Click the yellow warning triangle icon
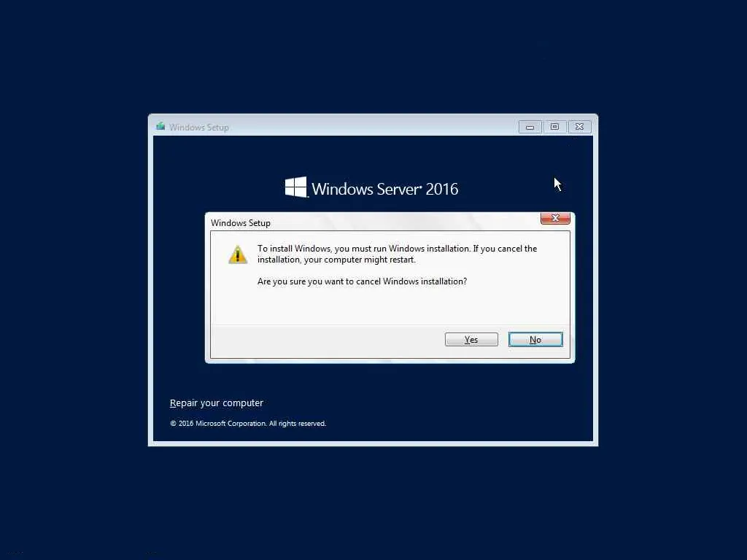Screen dimensions: 747x560 [x=238, y=254]
